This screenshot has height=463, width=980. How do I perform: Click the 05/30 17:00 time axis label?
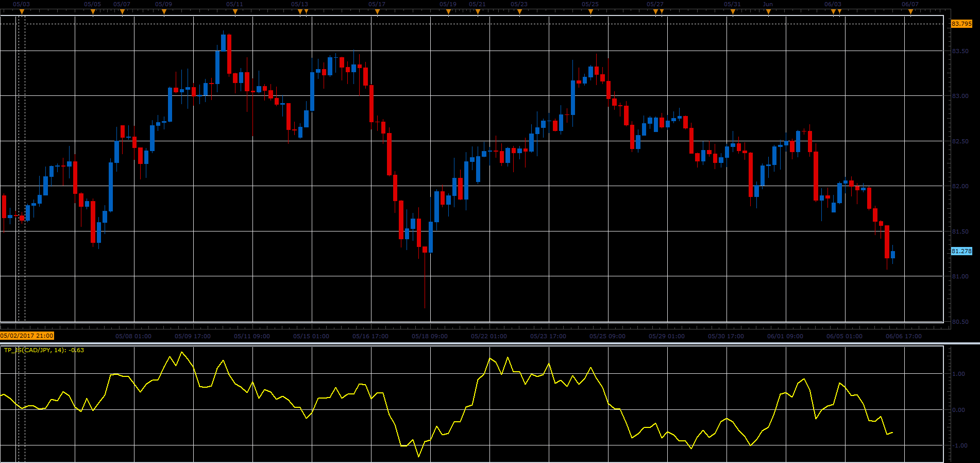pyautogui.click(x=726, y=336)
